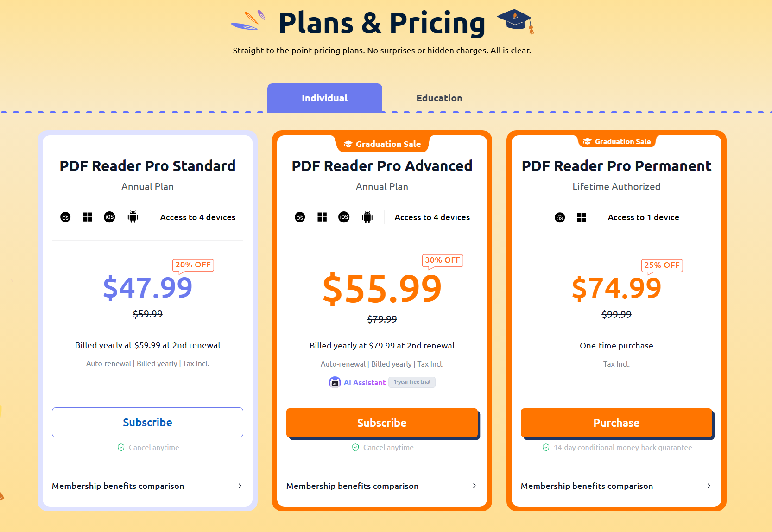
Task: Click the macOS icon in Permanent plan
Action: click(560, 217)
